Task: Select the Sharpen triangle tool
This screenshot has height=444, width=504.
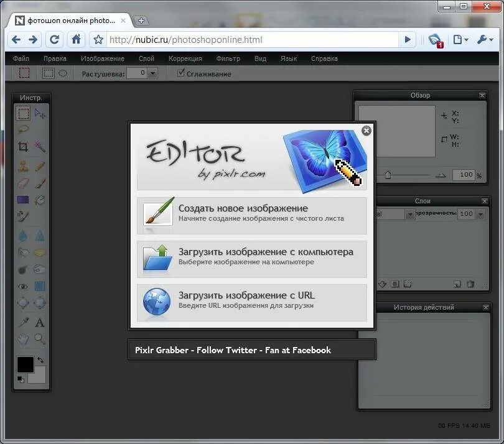Action: tap(40, 236)
